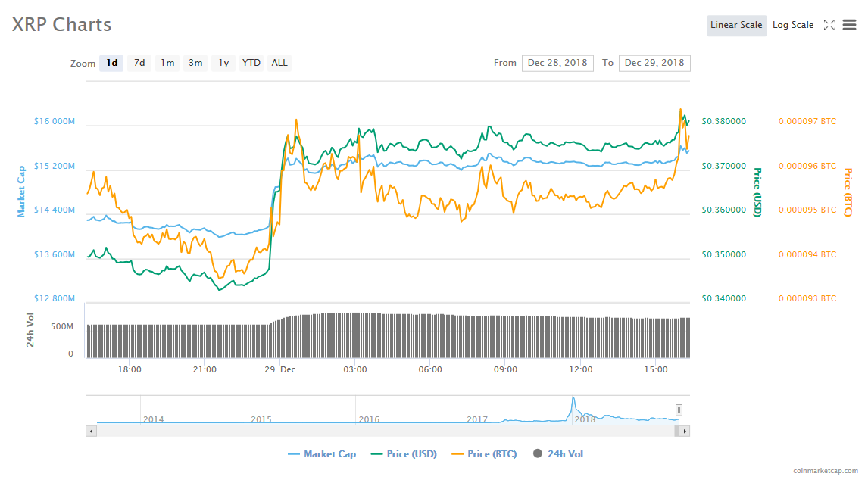
Task: Click the 0.000093 BTC axis label
Action: 807,298
